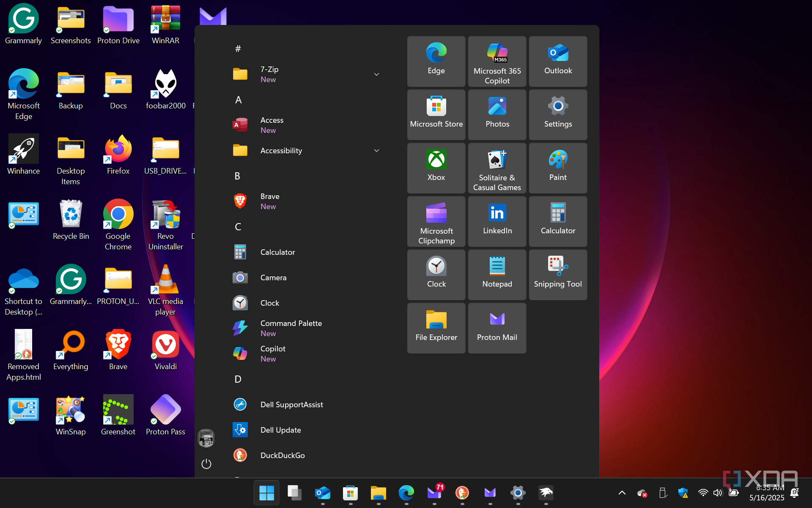Launch Dell SupportAssist from app list
This screenshot has width=812, height=508.
291,405
